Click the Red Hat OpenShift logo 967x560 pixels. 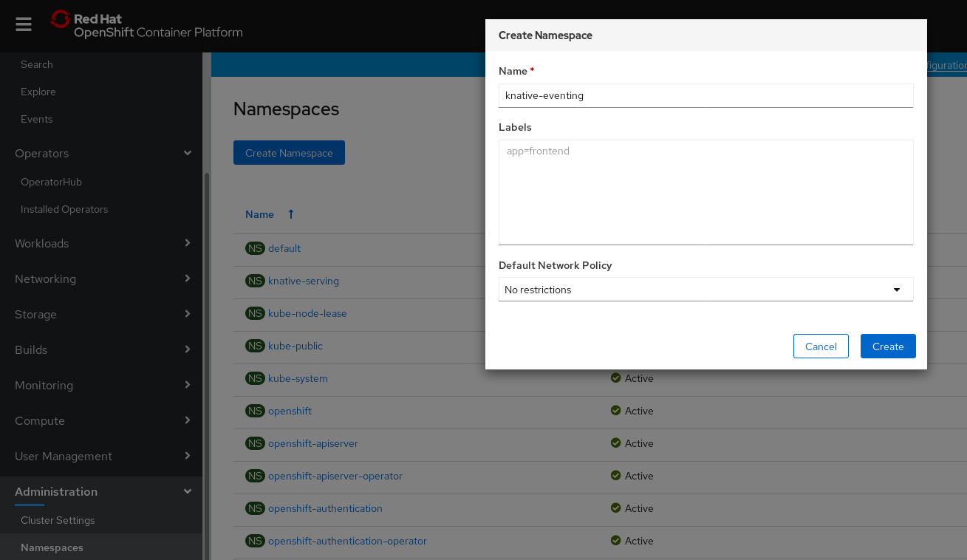click(147, 24)
